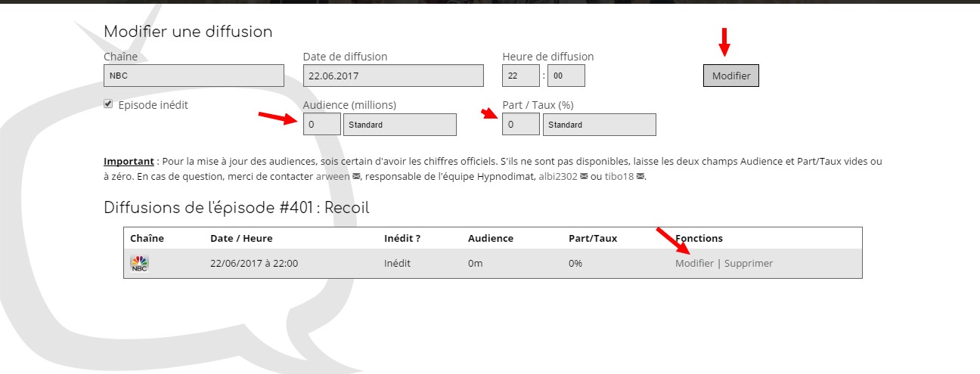This screenshot has height=374, width=980.
Task: Click the Date / Heure column header
Action: click(241, 238)
